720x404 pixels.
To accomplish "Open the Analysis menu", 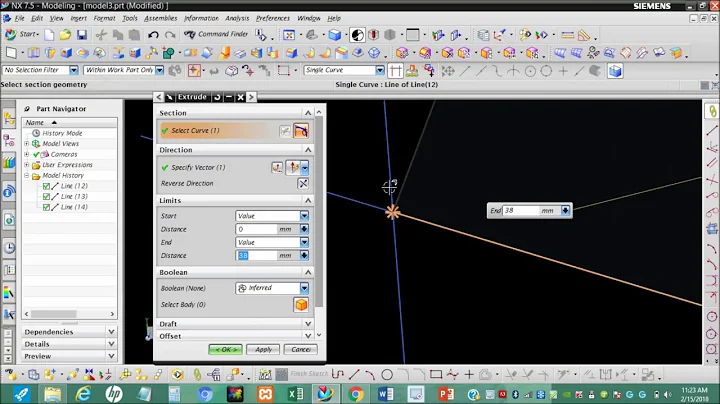I will tap(237, 18).
